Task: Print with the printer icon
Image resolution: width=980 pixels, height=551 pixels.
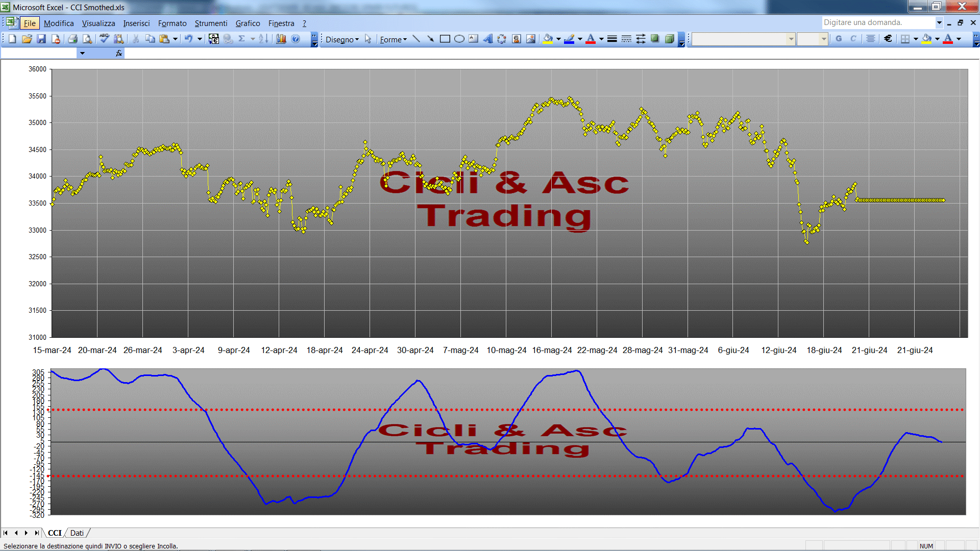Action: (x=72, y=39)
